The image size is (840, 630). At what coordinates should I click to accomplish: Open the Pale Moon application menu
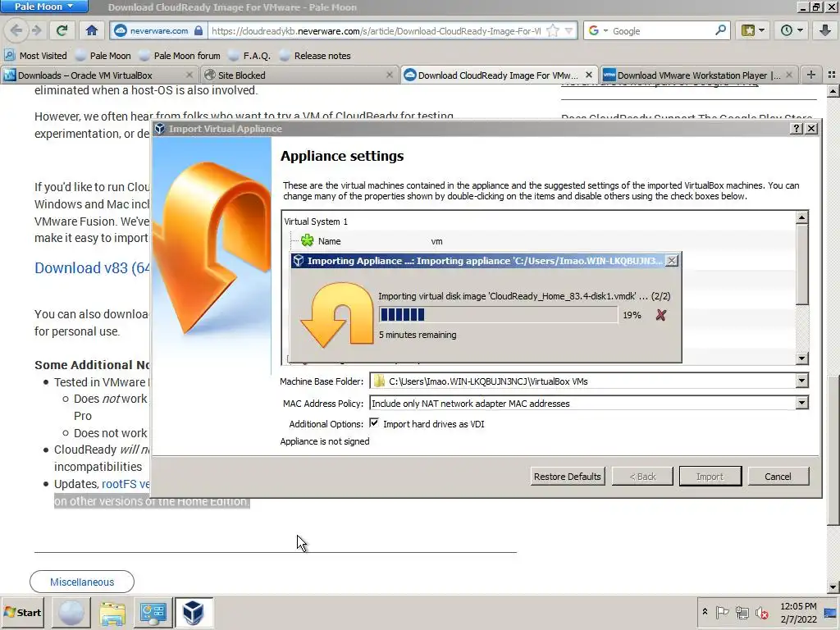pyautogui.click(x=44, y=7)
